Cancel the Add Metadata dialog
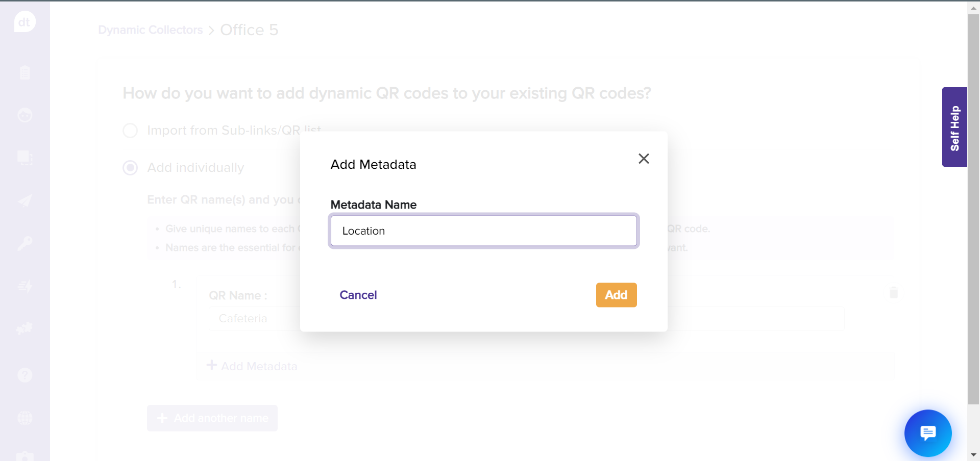Viewport: 980px width, 461px height. [358, 295]
